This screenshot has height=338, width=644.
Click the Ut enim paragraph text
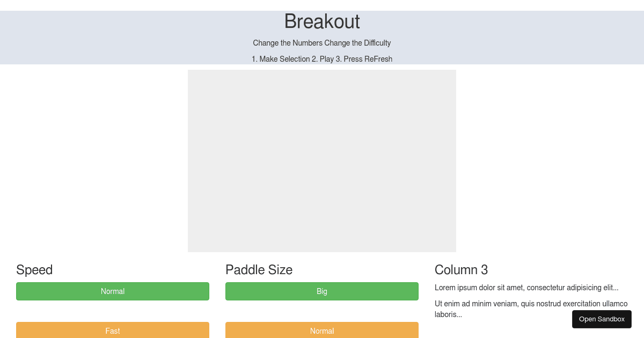pyautogui.click(x=531, y=309)
